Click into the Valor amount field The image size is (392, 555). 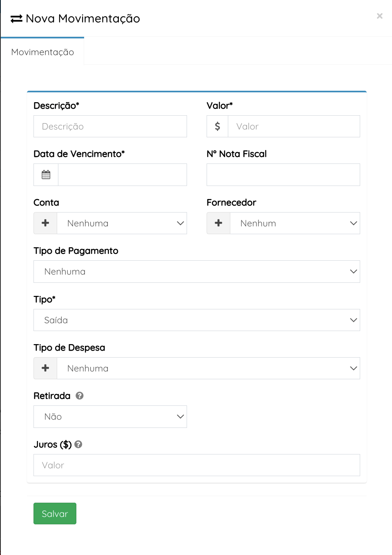tap(294, 126)
